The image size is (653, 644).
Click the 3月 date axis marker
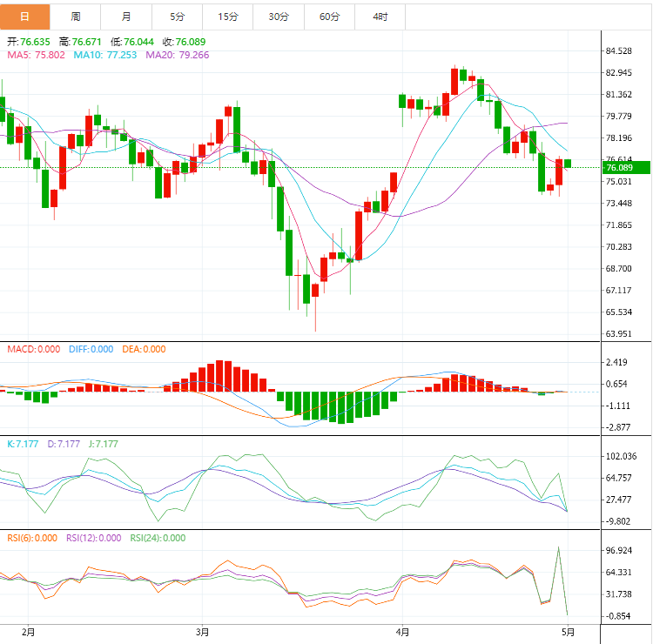click(202, 631)
